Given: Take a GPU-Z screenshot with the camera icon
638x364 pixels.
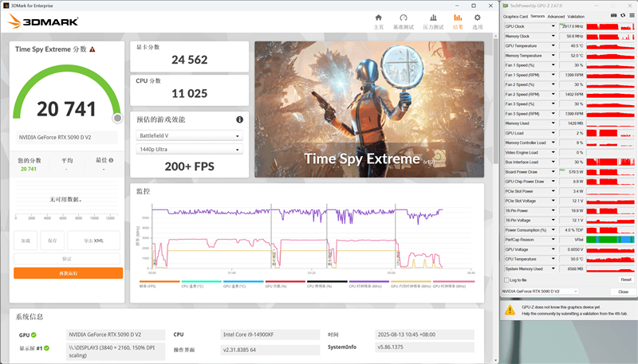Looking at the screenshot, I should pyautogui.click(x=613, y=15).
